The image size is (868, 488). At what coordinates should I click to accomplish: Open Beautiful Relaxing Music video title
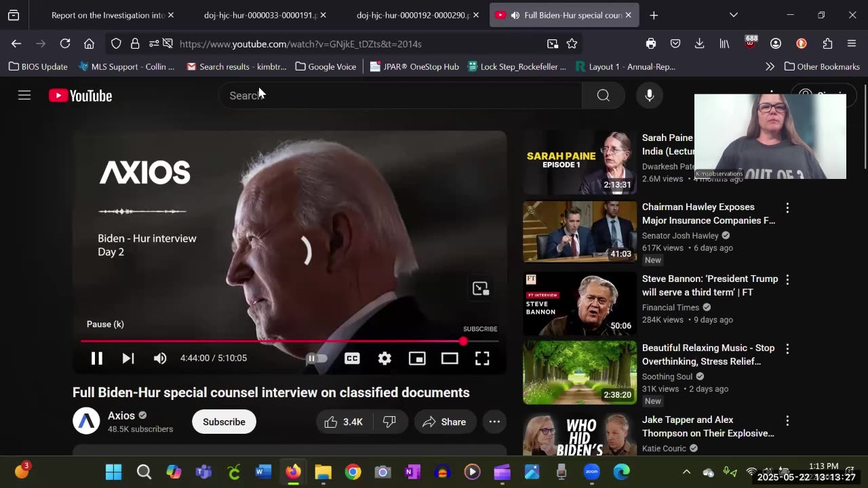708,354
